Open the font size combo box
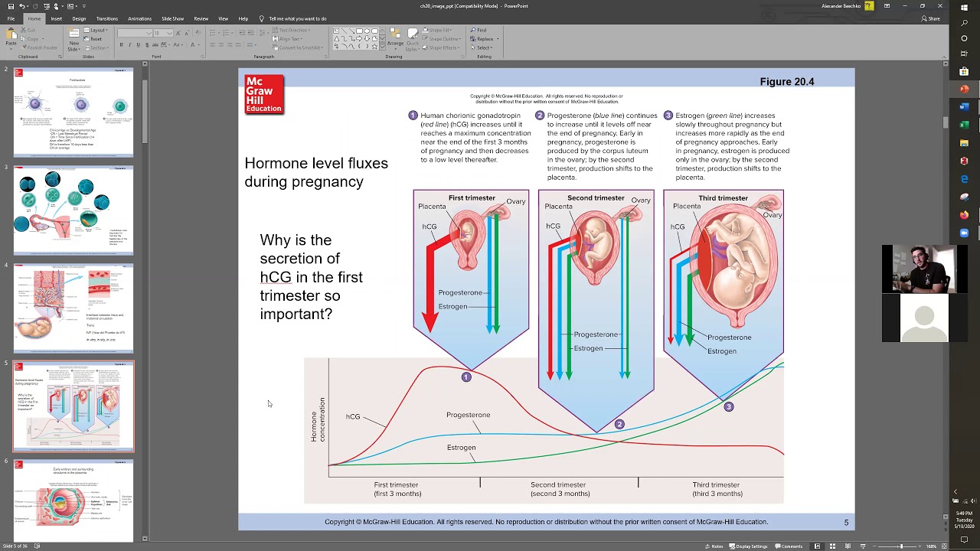The image size is (980, 551). 162,33
